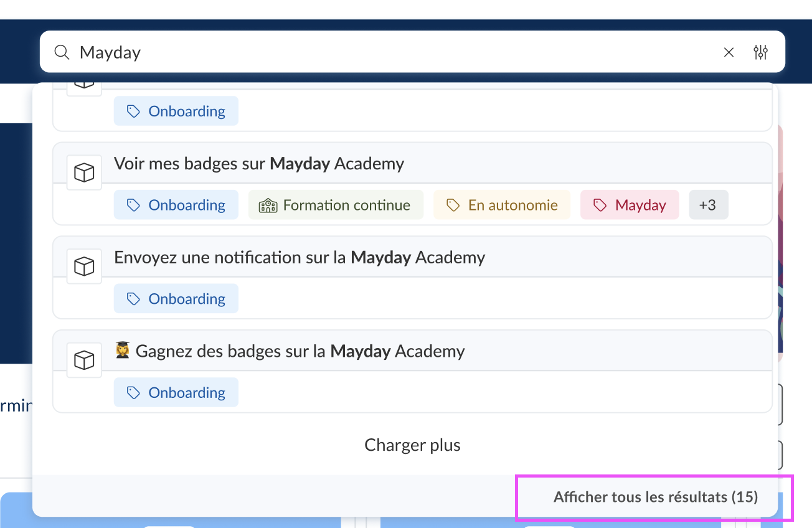Select the "Formation continue" tag

336,205
